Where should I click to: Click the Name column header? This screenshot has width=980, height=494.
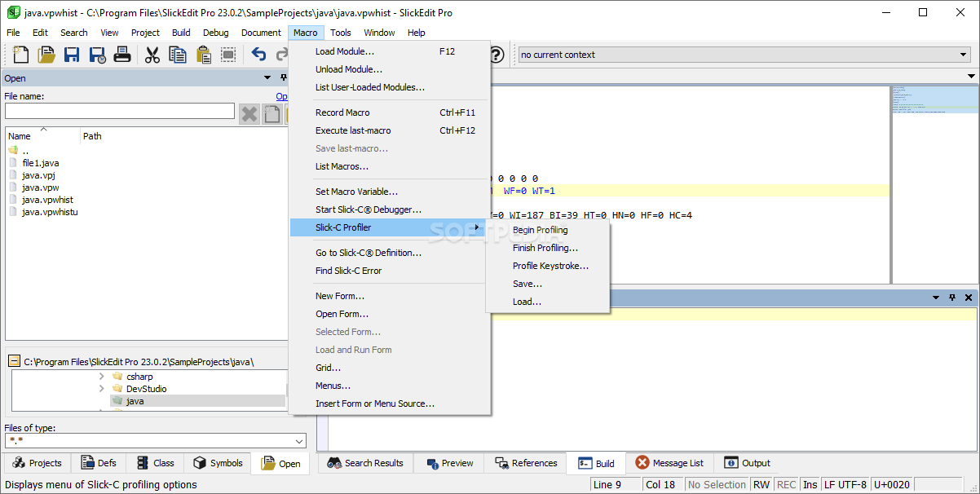click(x=43, y=135)
